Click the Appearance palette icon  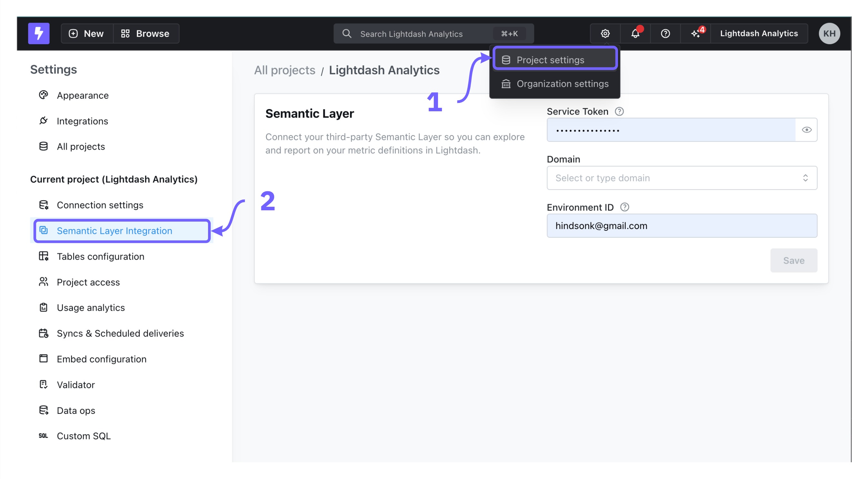coord(44,95)
